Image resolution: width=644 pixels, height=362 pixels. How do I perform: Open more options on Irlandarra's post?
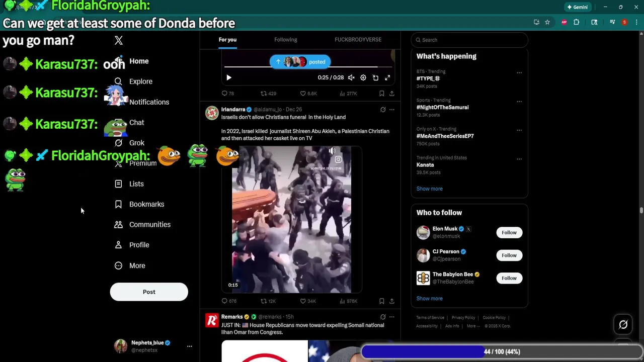(392, 110)
